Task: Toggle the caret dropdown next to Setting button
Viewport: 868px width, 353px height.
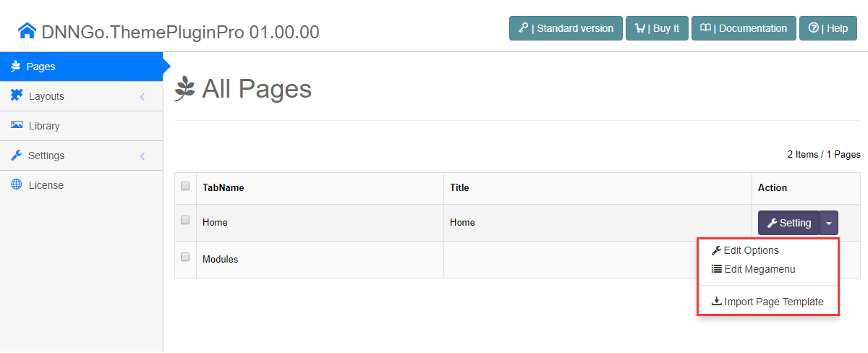Action: point(829,223)
